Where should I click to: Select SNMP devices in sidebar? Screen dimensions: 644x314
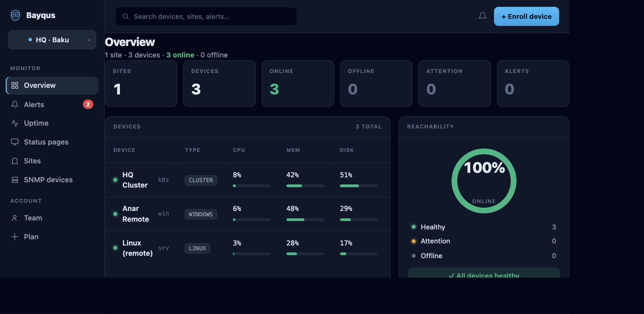(52, 180)
